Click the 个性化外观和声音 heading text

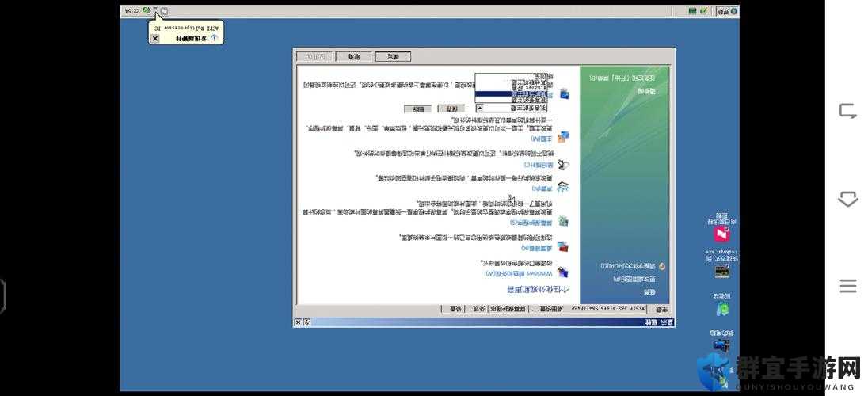[x=538, y=289]
